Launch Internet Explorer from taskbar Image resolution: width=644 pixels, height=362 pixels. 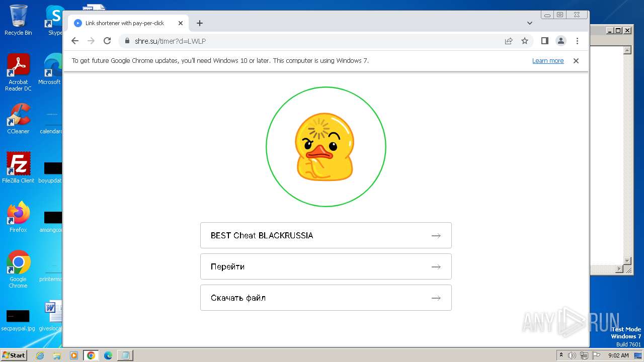40,355
